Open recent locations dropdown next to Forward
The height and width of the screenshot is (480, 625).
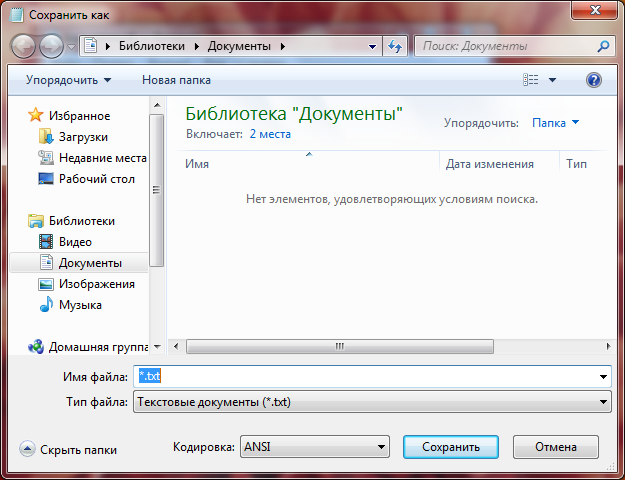[x=71, y=47]
